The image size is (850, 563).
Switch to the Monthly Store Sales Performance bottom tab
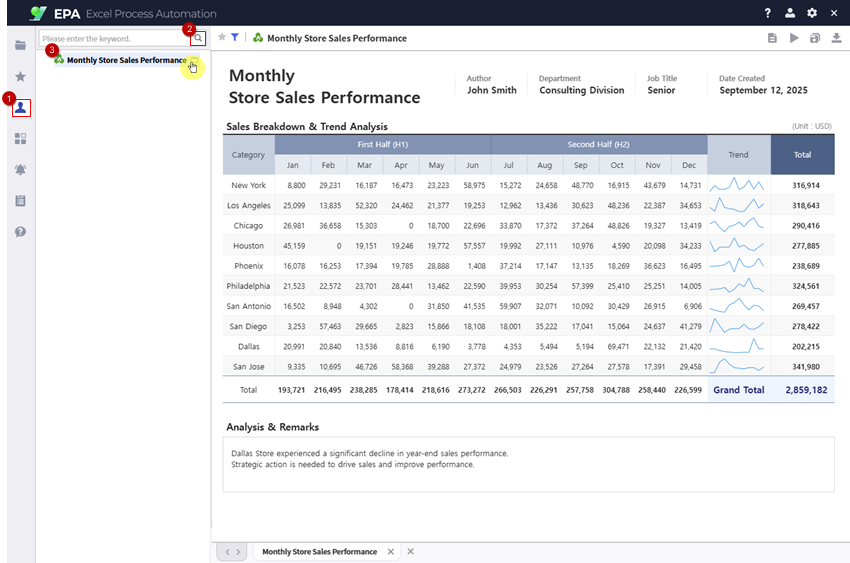pyautogui.click(x=319, y=552)
